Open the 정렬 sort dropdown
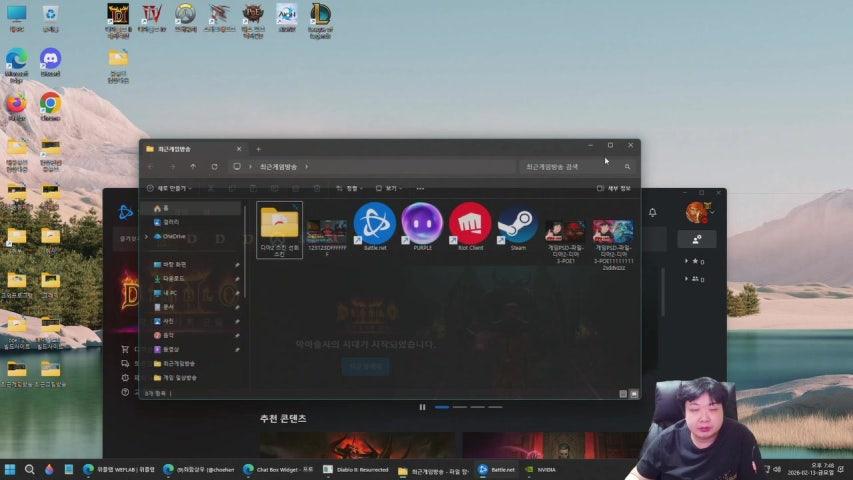This screenshot has height=480, width=853. pyautogui.click(x=349, y=188)
